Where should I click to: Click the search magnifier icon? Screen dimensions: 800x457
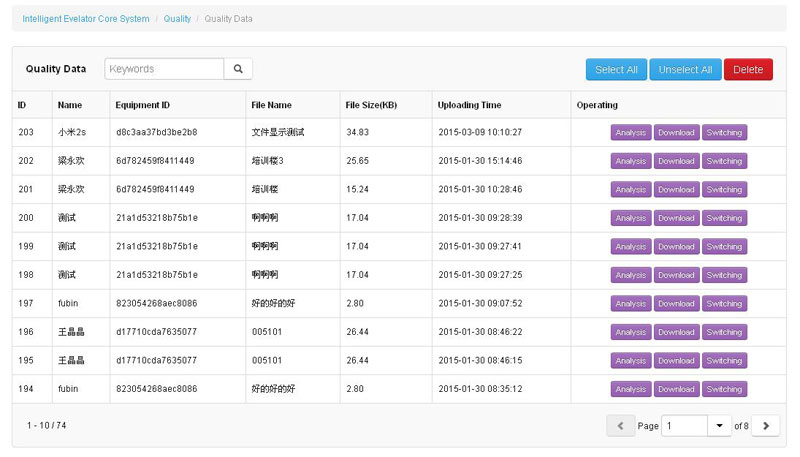tap(238, 69)
